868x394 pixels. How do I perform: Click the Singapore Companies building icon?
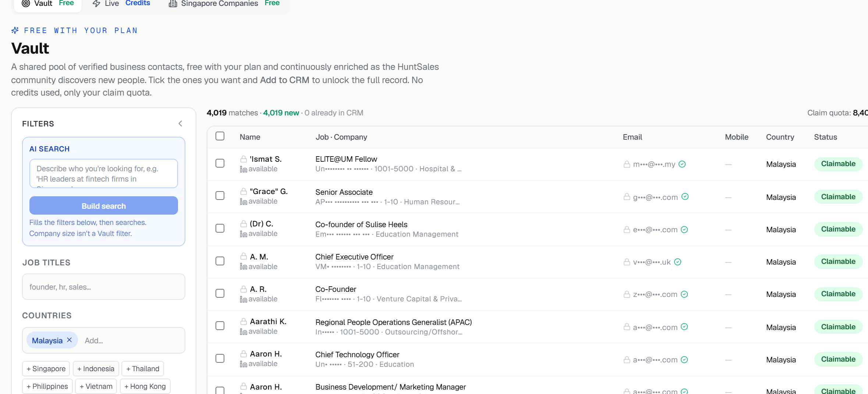tap(173, 4)
